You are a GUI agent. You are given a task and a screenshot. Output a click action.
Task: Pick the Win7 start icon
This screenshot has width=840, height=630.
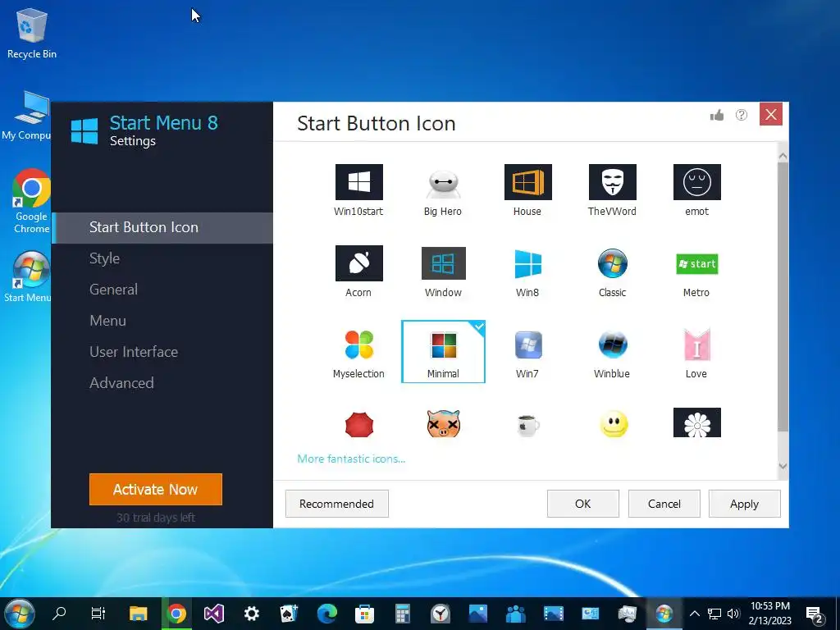click(x=527, y=345)
